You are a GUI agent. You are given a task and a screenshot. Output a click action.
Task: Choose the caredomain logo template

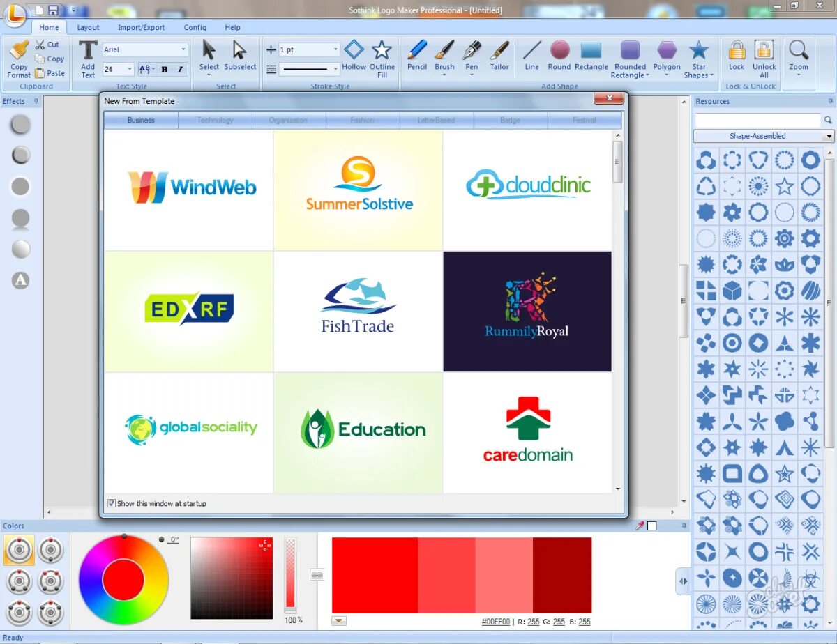coord(527,433)
